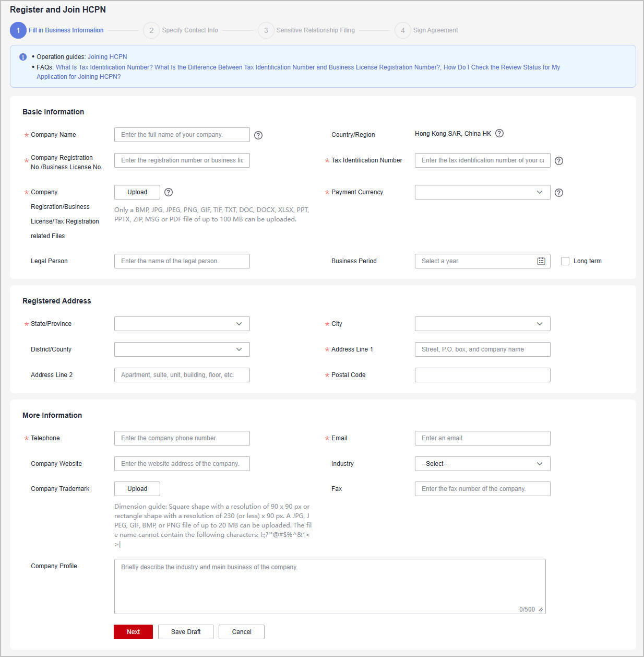The width and height of the screenshot is (644, 657).
Task: Go to step 2 Specify Contact Info
Action: 181,30
